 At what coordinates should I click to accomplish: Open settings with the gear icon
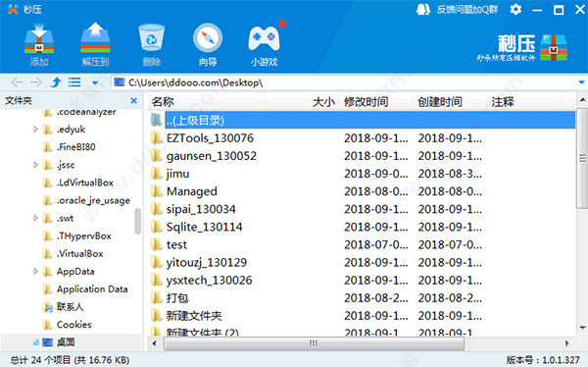click(x=515, y=10)
